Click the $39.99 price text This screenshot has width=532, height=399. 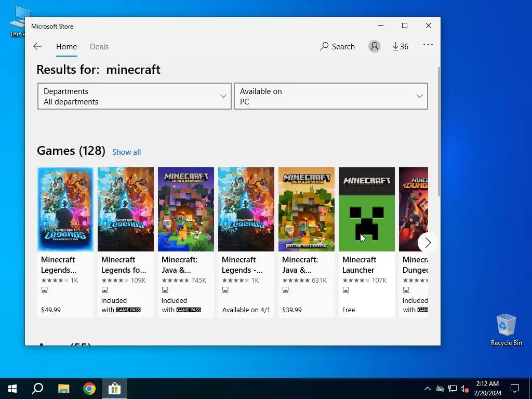coord(292,310)
